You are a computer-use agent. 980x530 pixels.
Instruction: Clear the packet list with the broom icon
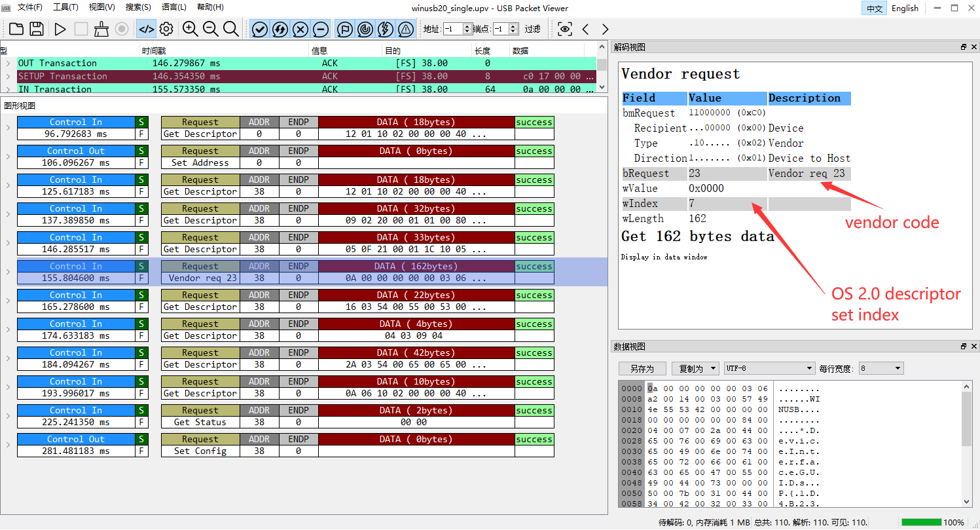(101, 29)
